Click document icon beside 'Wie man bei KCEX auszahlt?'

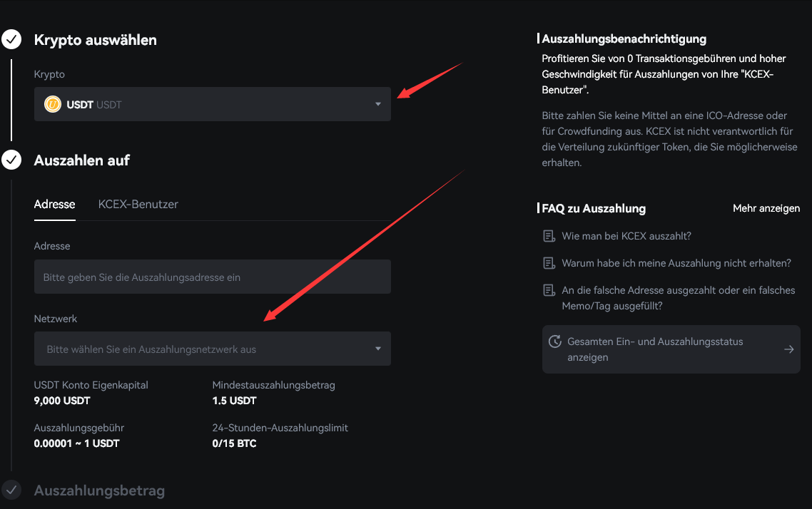coord(549,236)
